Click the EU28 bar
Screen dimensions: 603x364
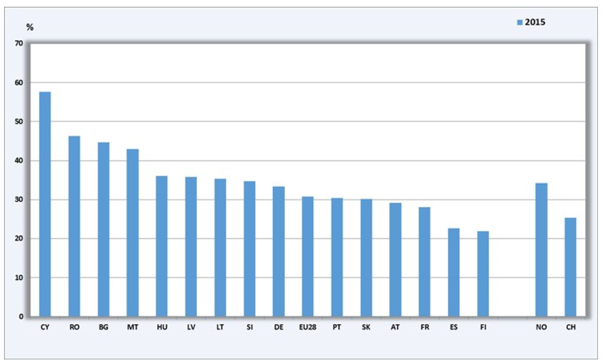click(x=308, y=256)
